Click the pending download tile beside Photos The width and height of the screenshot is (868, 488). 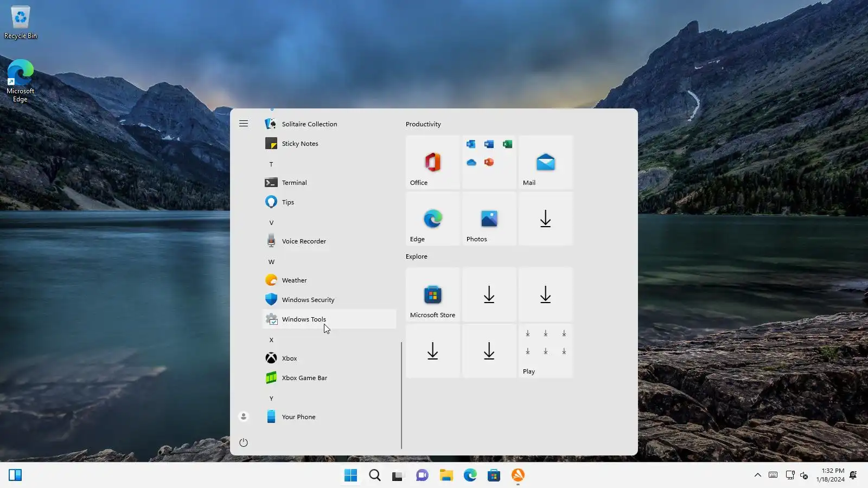tap(546, 219)
